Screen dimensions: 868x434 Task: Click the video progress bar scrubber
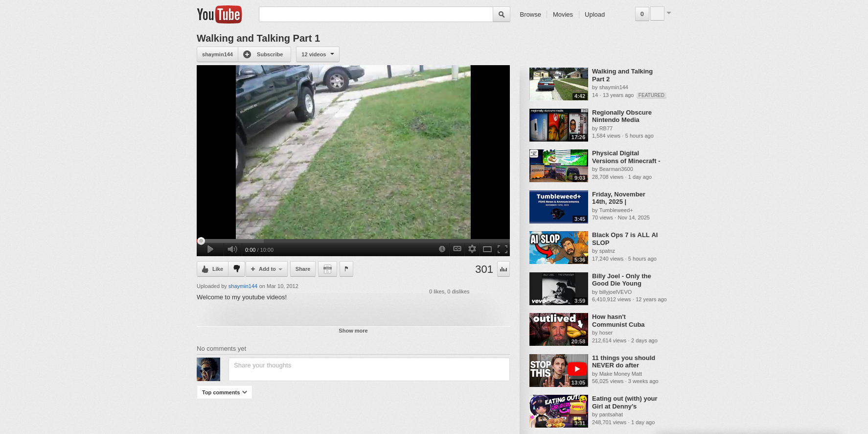tap(201, 241)
